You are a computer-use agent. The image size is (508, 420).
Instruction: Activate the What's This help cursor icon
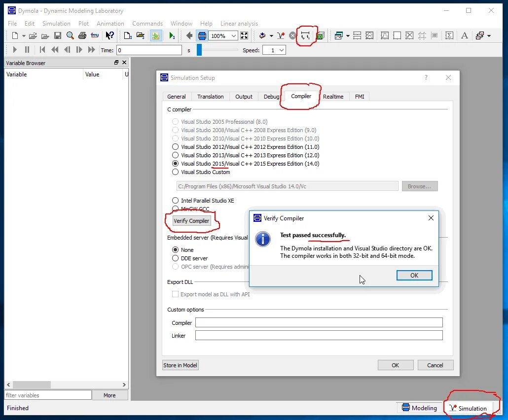pos(109,35)
